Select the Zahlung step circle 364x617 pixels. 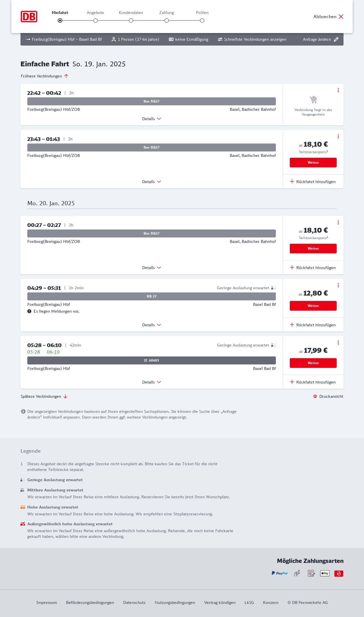click(167, 21)
